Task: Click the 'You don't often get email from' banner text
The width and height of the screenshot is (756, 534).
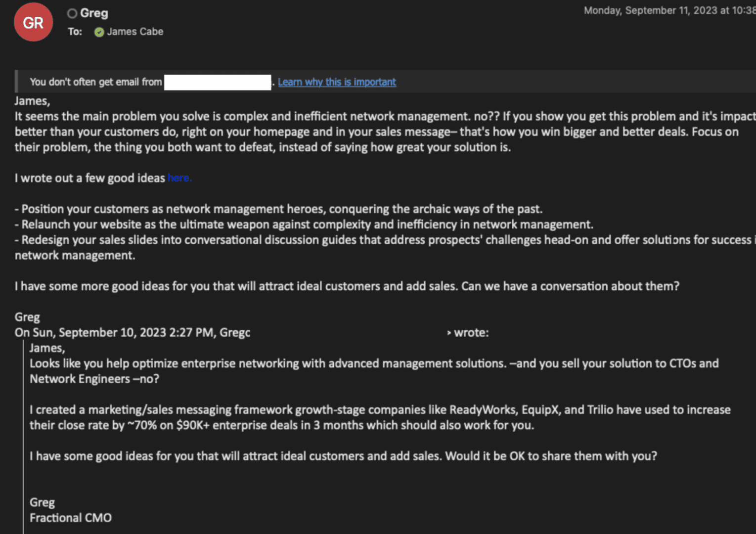Action: tap(96, 82)
